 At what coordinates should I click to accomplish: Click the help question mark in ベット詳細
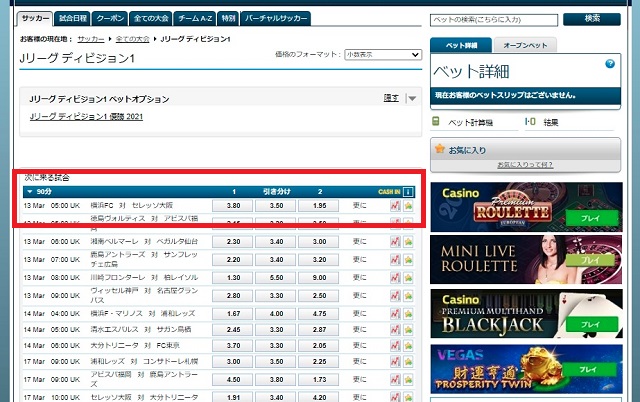610,64
